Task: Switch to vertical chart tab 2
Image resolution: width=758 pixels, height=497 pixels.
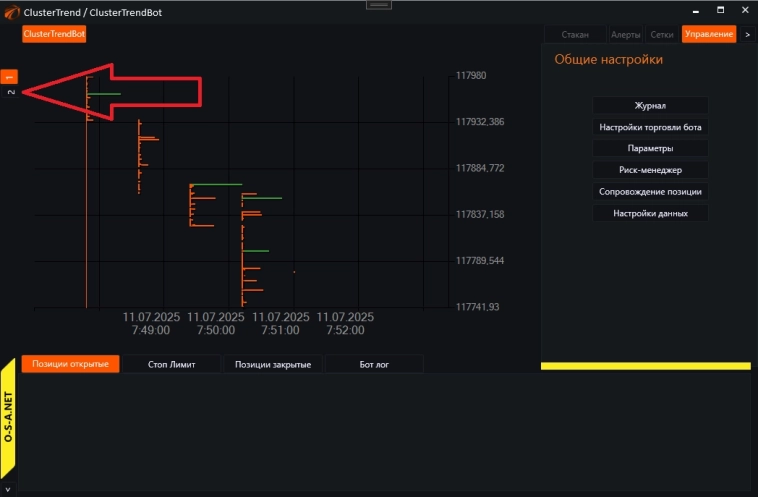Action: click(x=10, y=92)
